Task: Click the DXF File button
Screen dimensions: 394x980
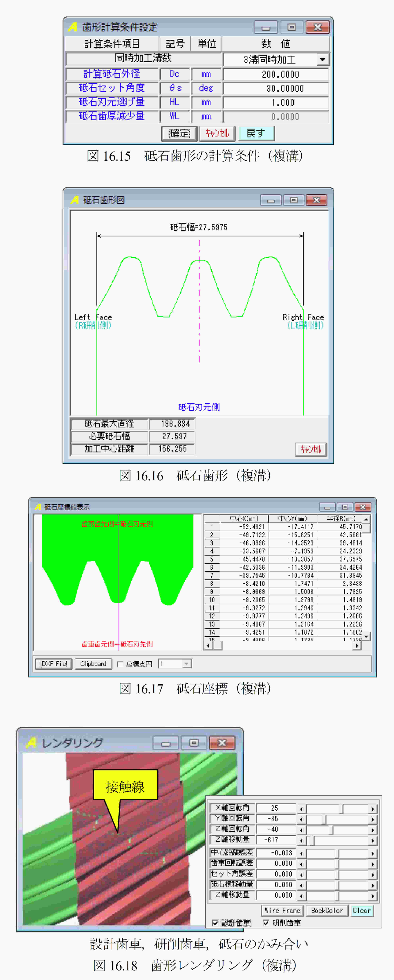Action: click(x=54, y=664)
